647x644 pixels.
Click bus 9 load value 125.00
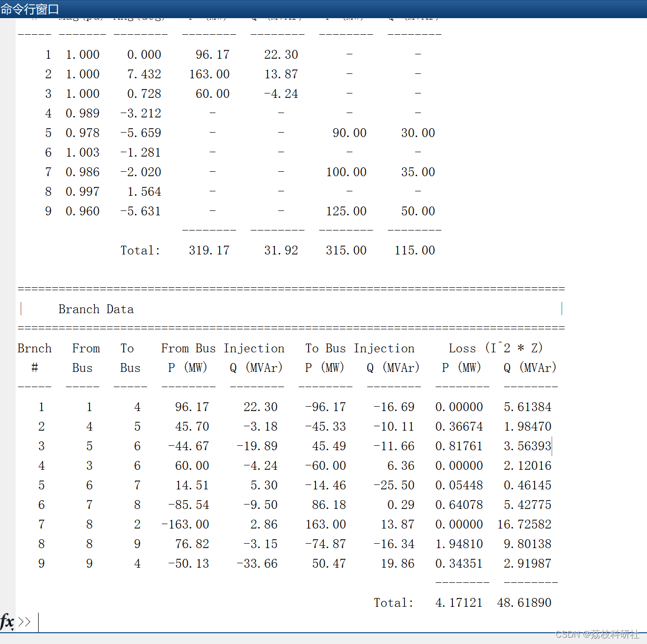tap(346, 211)
